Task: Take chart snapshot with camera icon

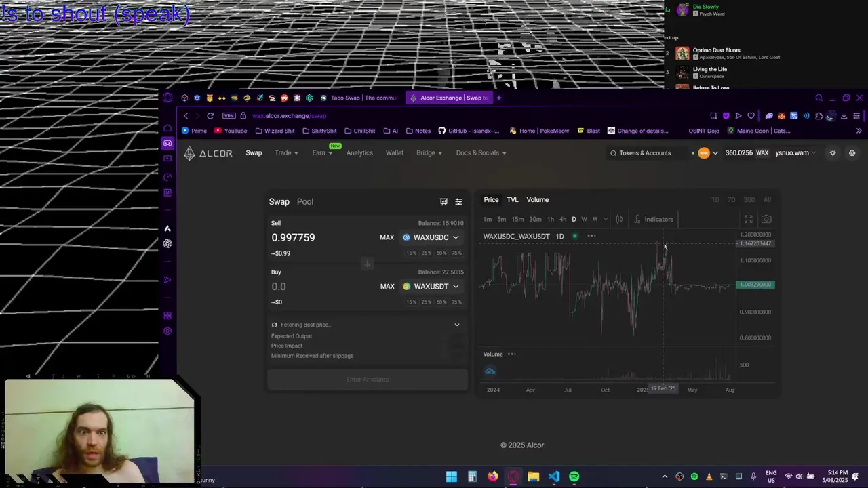Action: click(x=766, y=219)
